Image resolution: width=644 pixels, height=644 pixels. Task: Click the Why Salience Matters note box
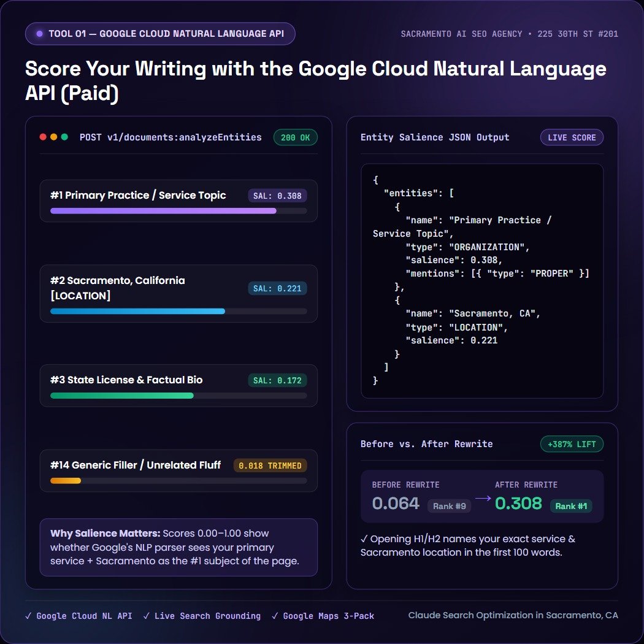click(x=178, y=547)
